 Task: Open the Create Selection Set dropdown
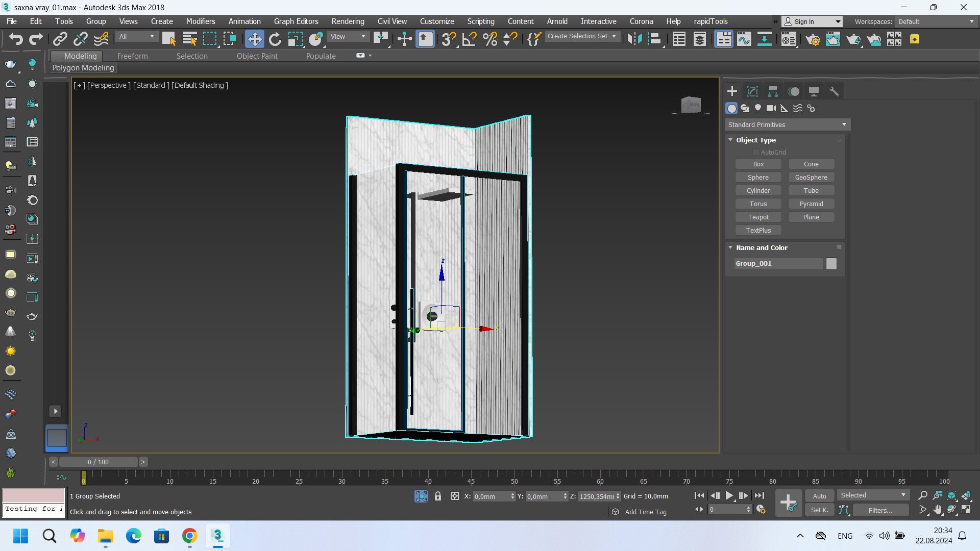click(x=582, y=36)
